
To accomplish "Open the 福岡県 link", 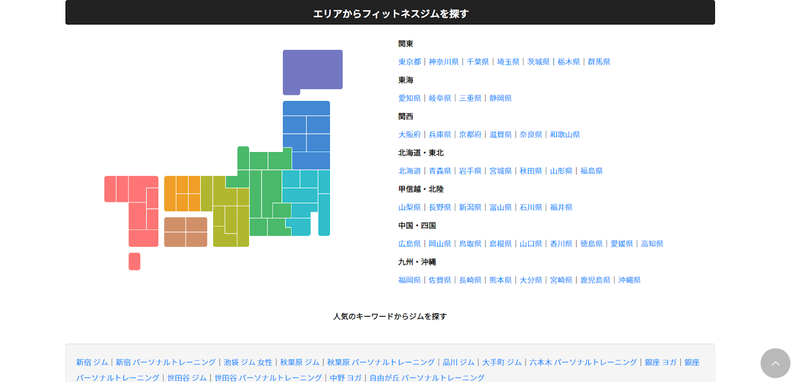I will coord(410,280).
